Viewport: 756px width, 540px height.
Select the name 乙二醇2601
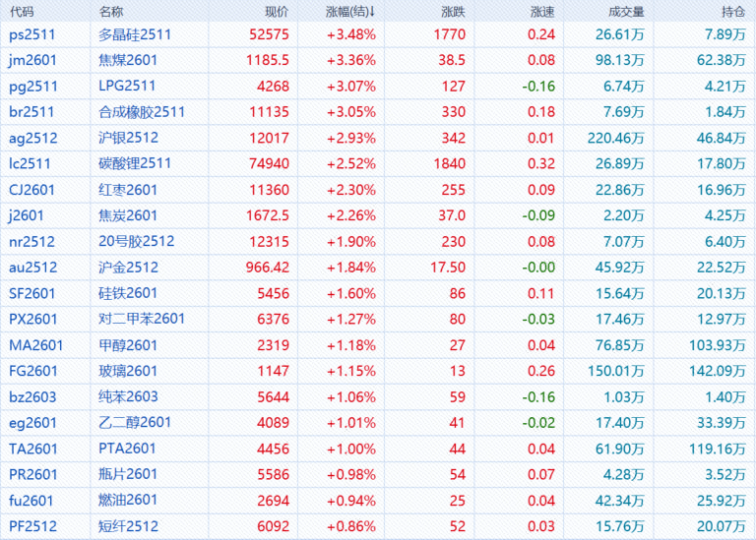135,423
